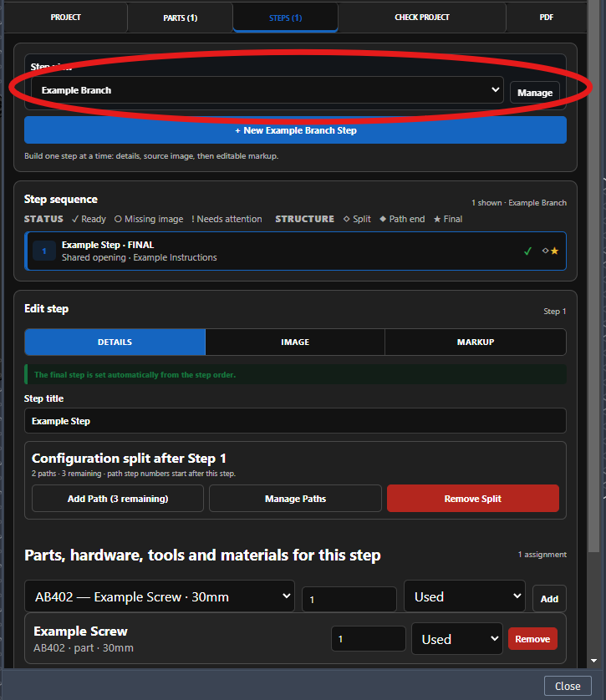This screenshot has height=700, width=606.
Task: Click the quantity field next to Add
Action: (x=349, y=599)
